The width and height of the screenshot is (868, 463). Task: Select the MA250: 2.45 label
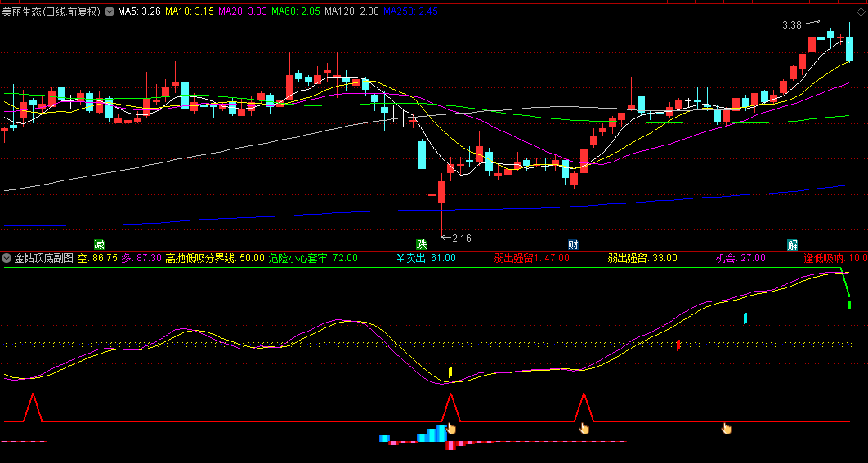[410, 11]
